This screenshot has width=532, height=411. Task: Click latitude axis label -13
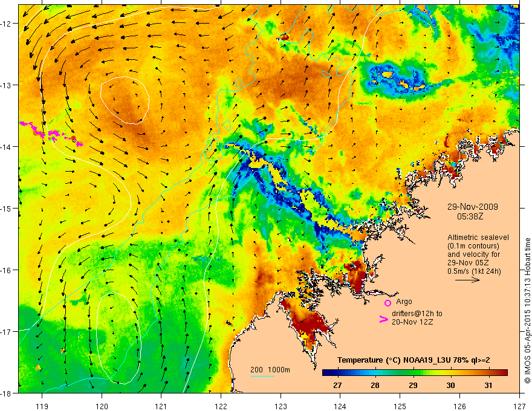(x=7, y=85)
